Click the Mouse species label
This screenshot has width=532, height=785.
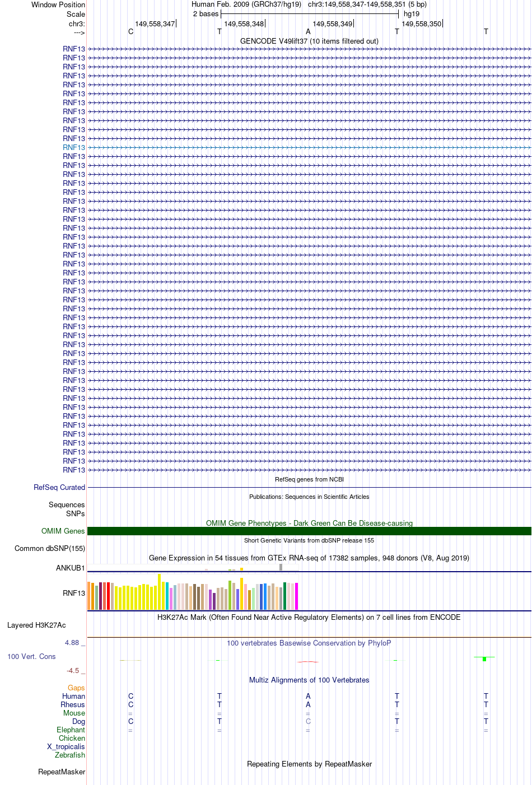(74, 713)
